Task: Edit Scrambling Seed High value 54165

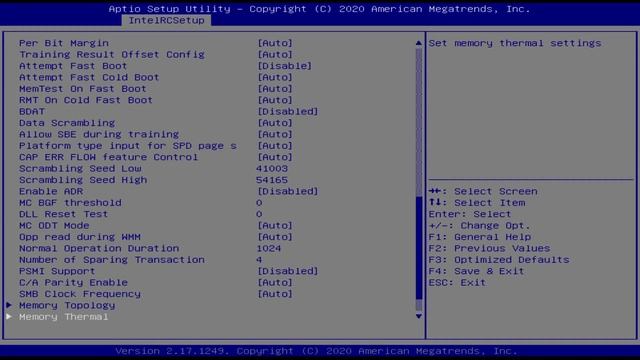Action: click(x=272, y=180)
